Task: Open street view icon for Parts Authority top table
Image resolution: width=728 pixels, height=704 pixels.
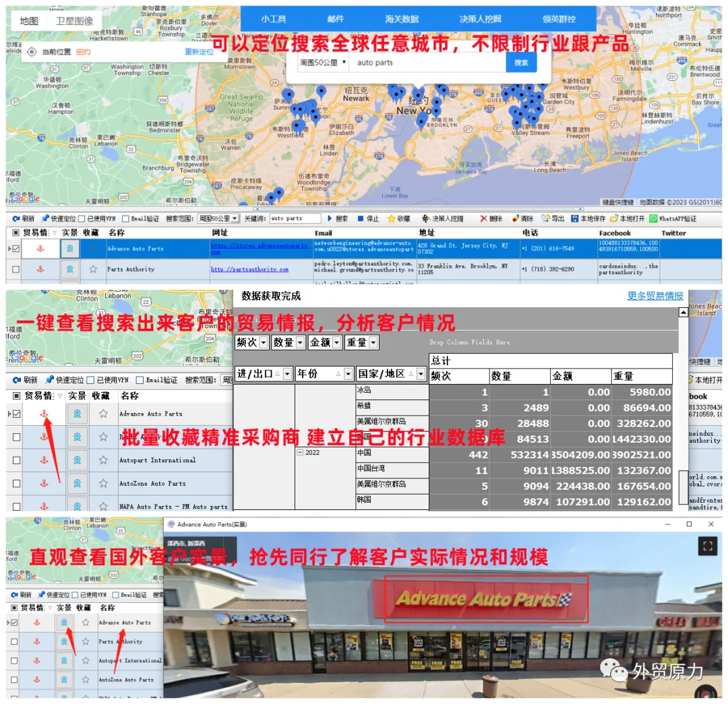Action: [x=69, y=269]
